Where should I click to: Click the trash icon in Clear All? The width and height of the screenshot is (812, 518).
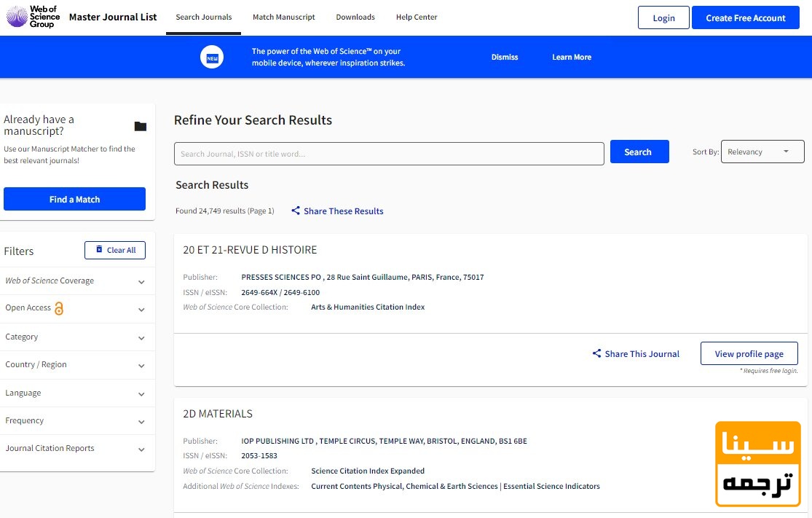pyautogui.click(x=100, y=250)
